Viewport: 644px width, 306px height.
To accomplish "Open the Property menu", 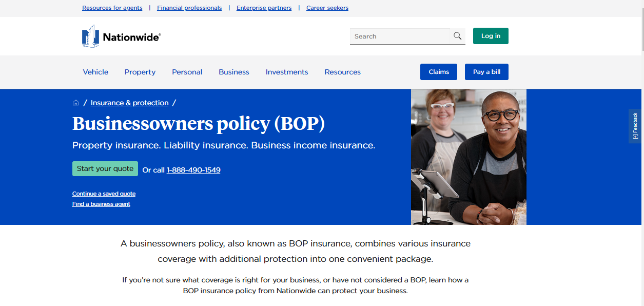I will (x=140, y=72).
